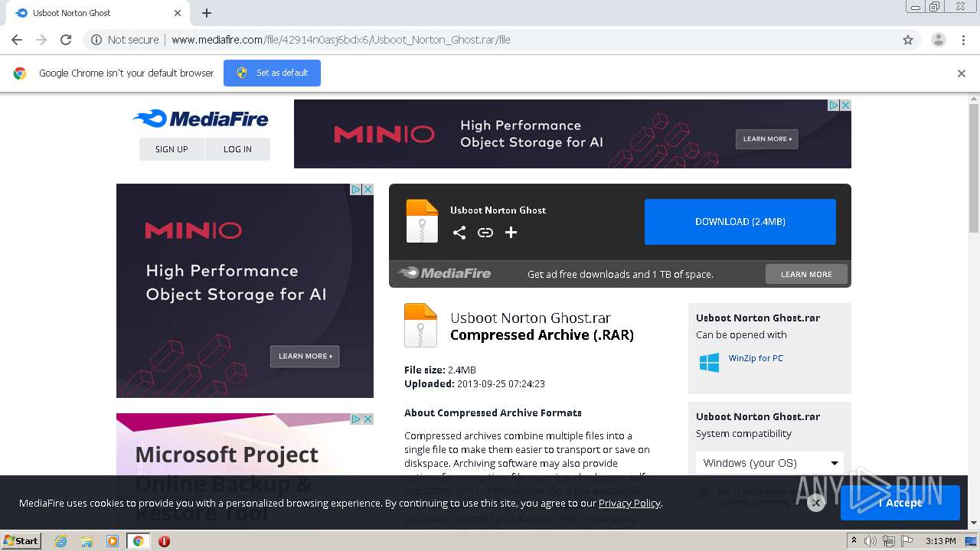
Task: Click the browser forward arrow
Action: 41,40
